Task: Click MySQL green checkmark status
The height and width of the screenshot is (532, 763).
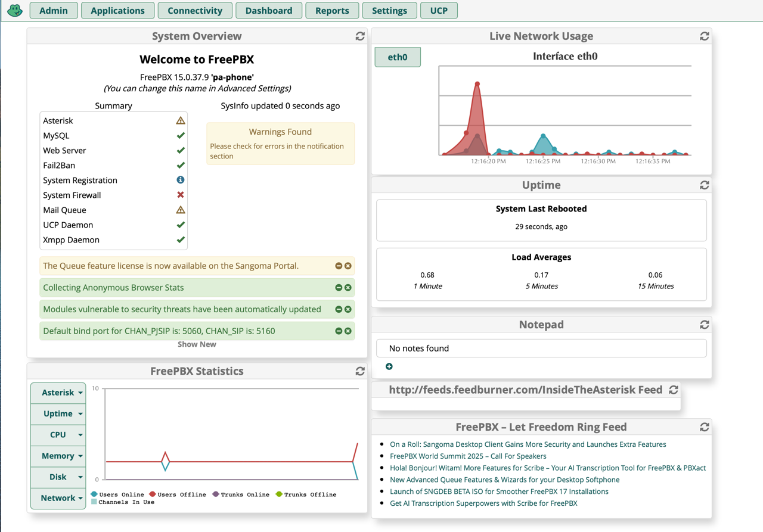Action: tap(181, 135)
